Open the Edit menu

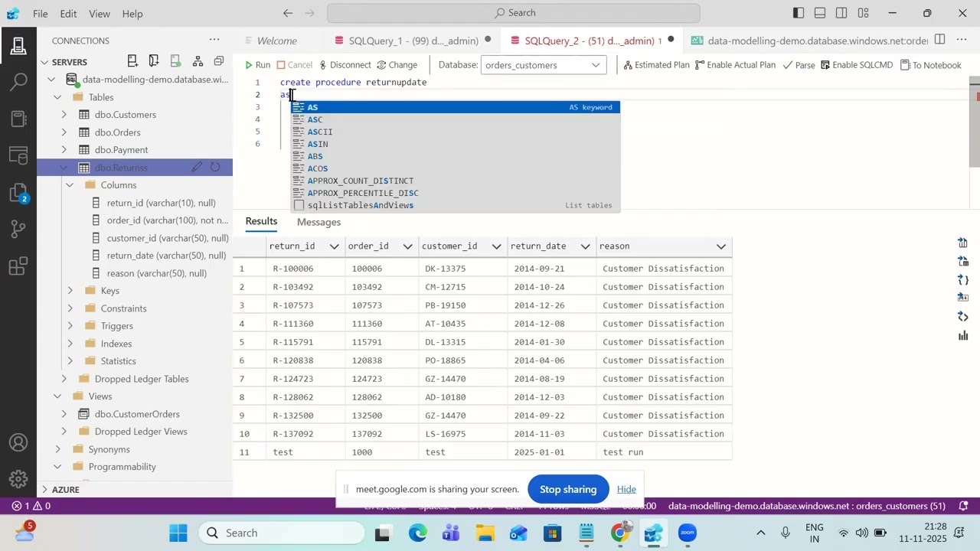68,14
